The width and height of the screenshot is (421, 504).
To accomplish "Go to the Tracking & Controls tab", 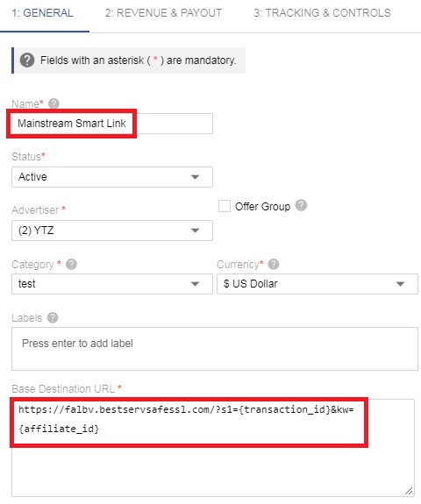I will [322, 13].
